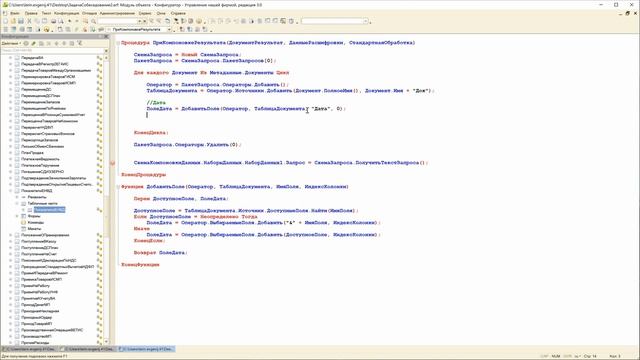
Task: Expand the ПеремещениеДС tree node
Action: coord(11,89)
